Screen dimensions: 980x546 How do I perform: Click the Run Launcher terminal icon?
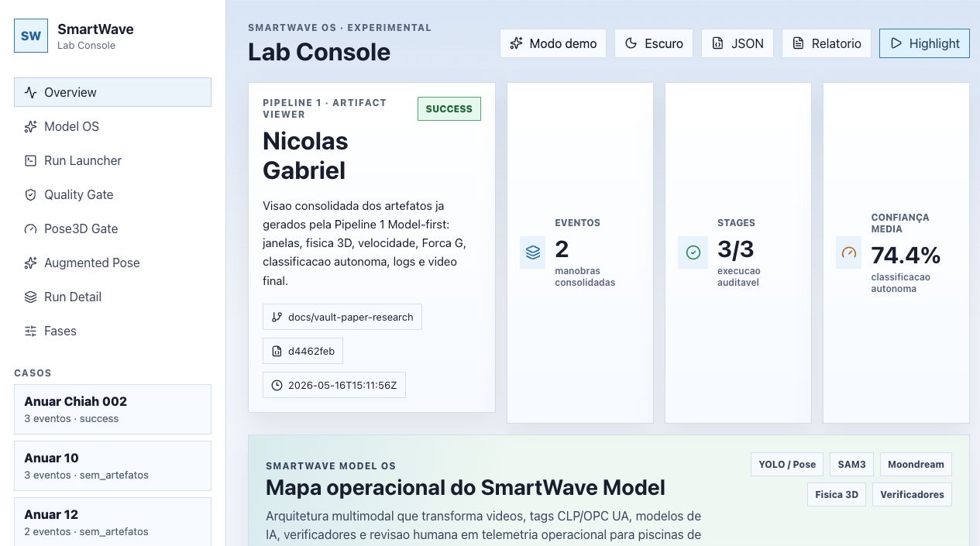tap(31, 160)
